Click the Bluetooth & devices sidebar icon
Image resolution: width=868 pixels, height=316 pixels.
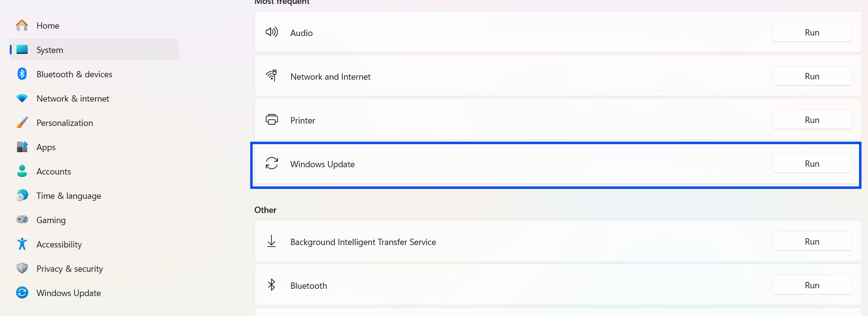[x=22, y=74]
